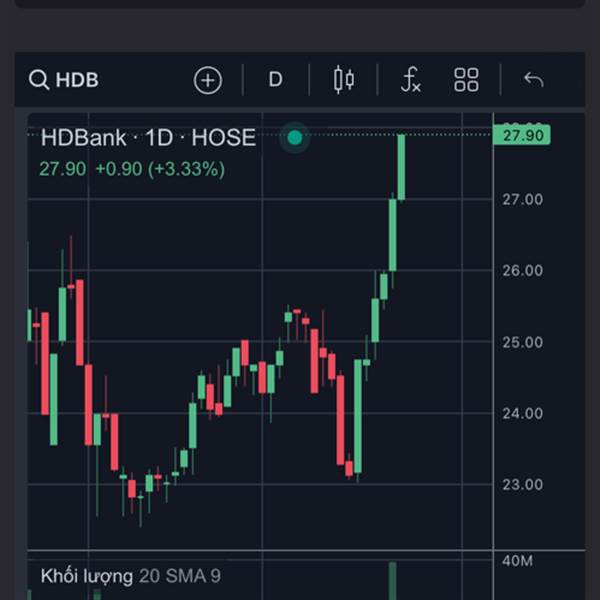Click the 24.00 price axis label

click(x=522, y=414)
